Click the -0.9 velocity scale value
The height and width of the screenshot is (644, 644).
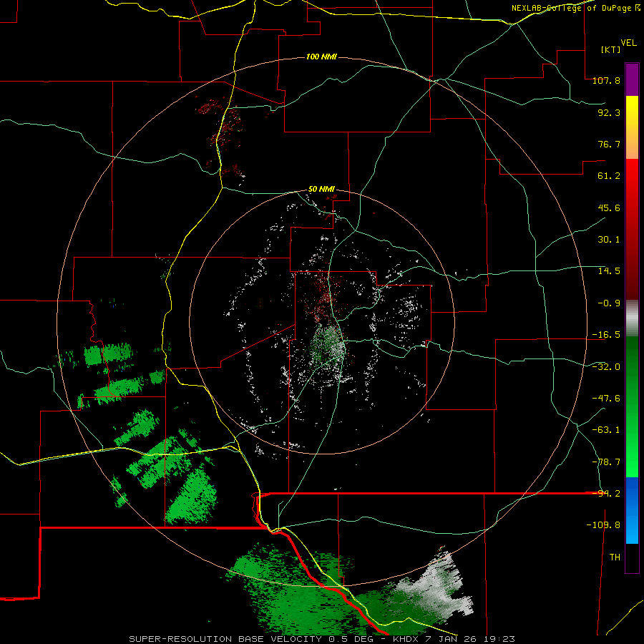(609, 303)
